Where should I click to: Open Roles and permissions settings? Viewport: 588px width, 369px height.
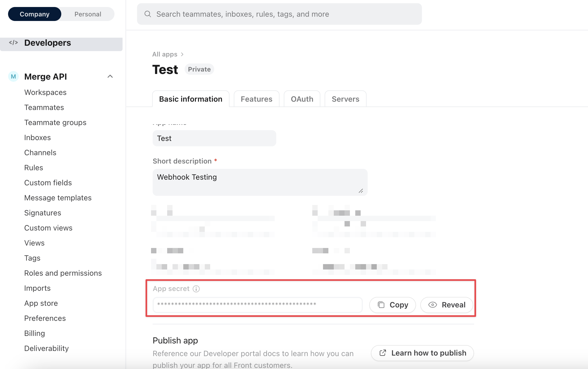click(x=63, y=273)
